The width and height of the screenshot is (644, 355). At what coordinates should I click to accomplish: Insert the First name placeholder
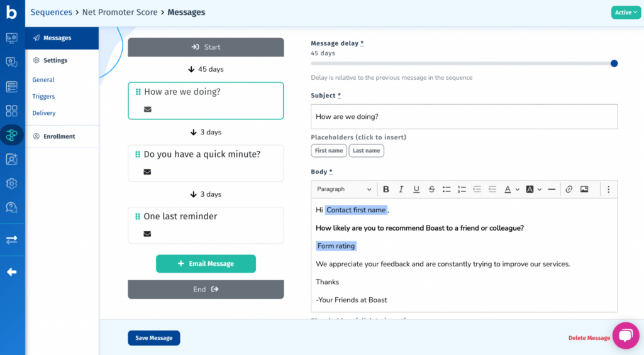(x=329, y=151)
